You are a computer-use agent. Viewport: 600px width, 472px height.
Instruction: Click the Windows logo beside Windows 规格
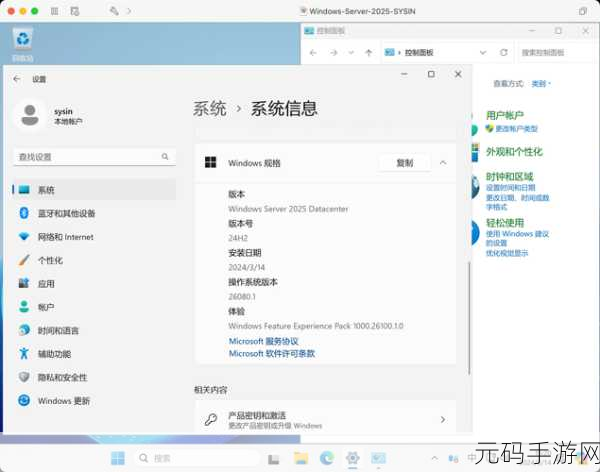[210, 162]
